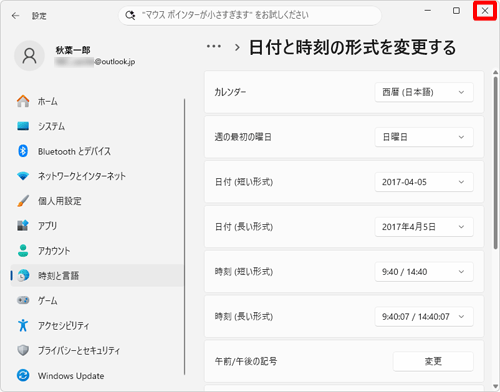Click the scrollbar up arrow

coord(496,72)
